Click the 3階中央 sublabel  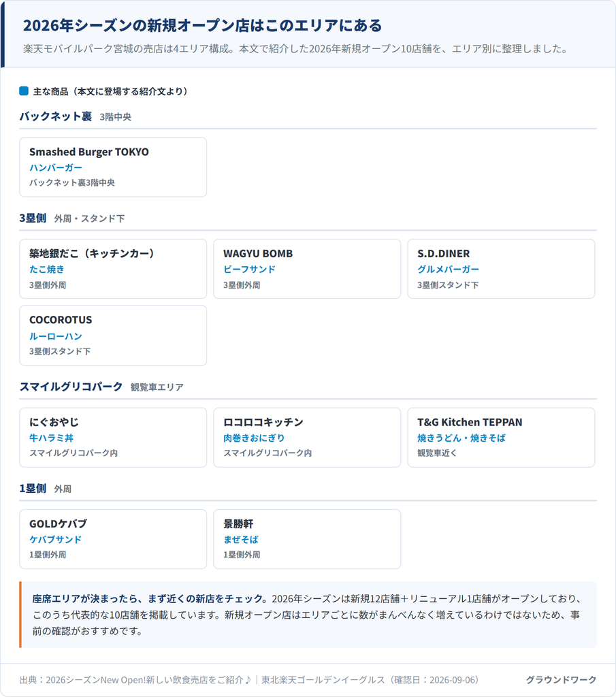(116, 117)
